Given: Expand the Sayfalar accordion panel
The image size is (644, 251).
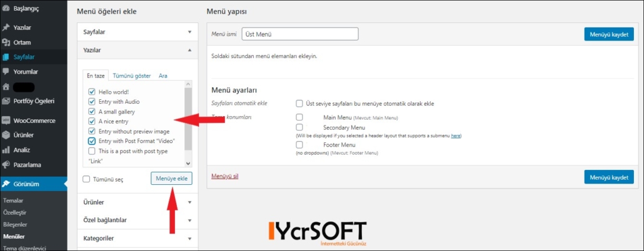Looking at the screenshot, I should 138,32.
